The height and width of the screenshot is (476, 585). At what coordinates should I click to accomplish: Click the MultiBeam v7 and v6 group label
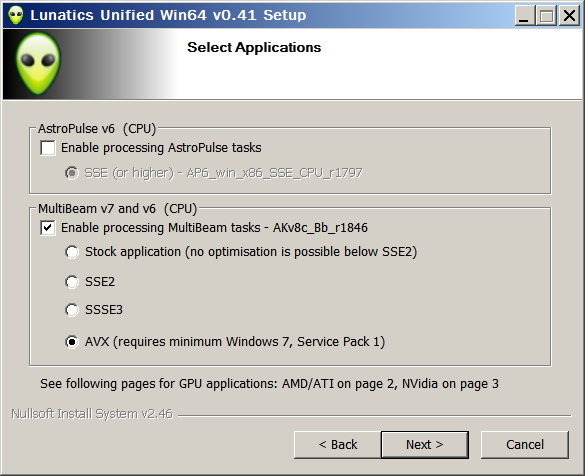pos(118,209)
